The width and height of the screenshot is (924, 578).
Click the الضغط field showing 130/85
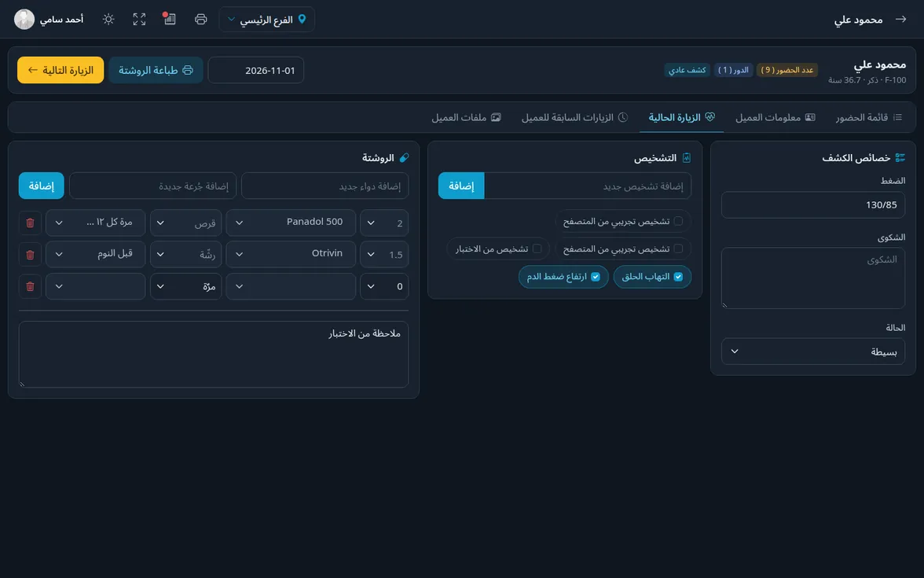[x=813, y=204]
